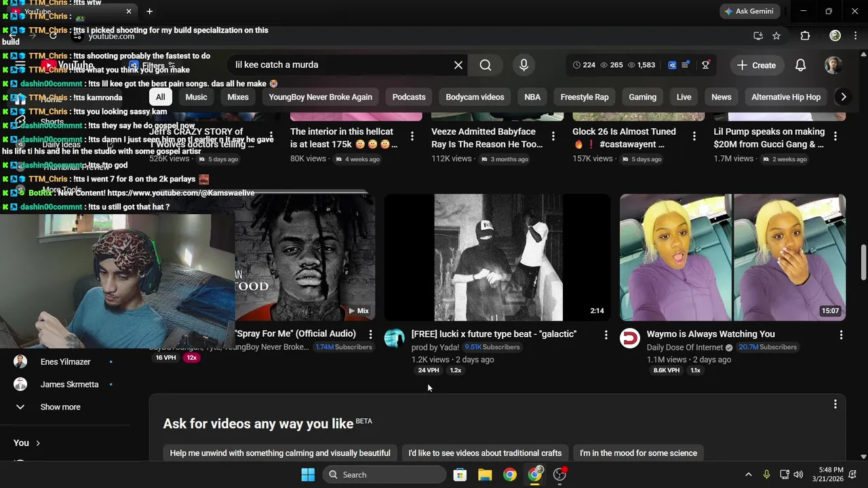This screenshot has width=868, height=488.
Task: Open the Windows Start menu
Action: pos(308,474)
